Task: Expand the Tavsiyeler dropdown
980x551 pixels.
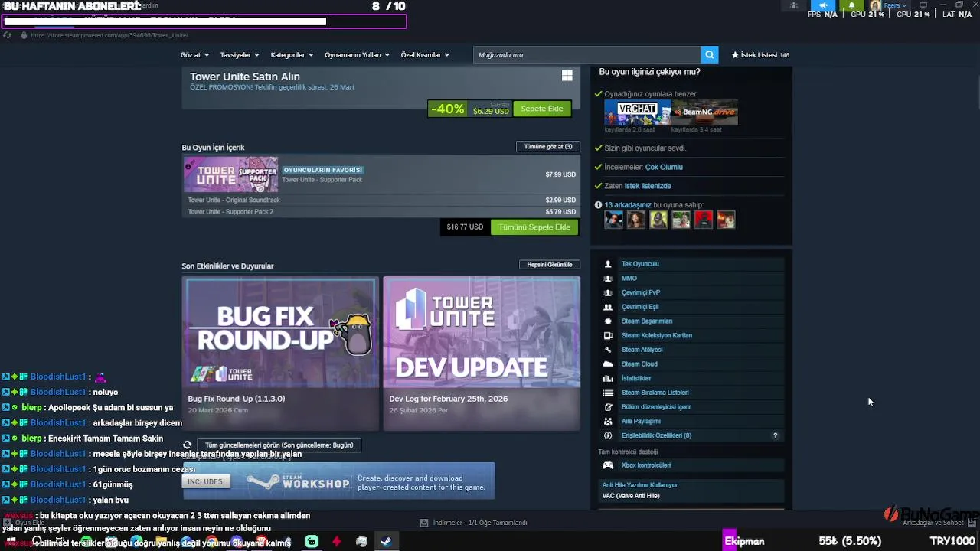Action: point(240,55)
